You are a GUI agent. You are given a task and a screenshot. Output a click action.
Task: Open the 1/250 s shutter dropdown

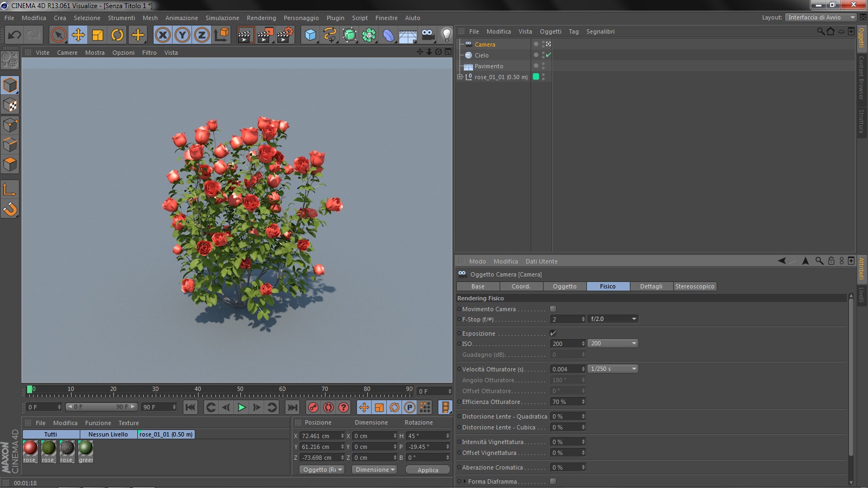(x=612, y=369)
